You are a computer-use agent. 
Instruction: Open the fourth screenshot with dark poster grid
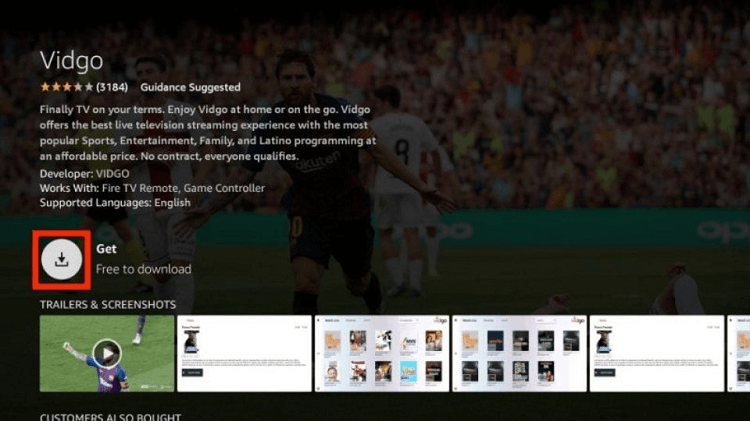click(x=519, y=354)
